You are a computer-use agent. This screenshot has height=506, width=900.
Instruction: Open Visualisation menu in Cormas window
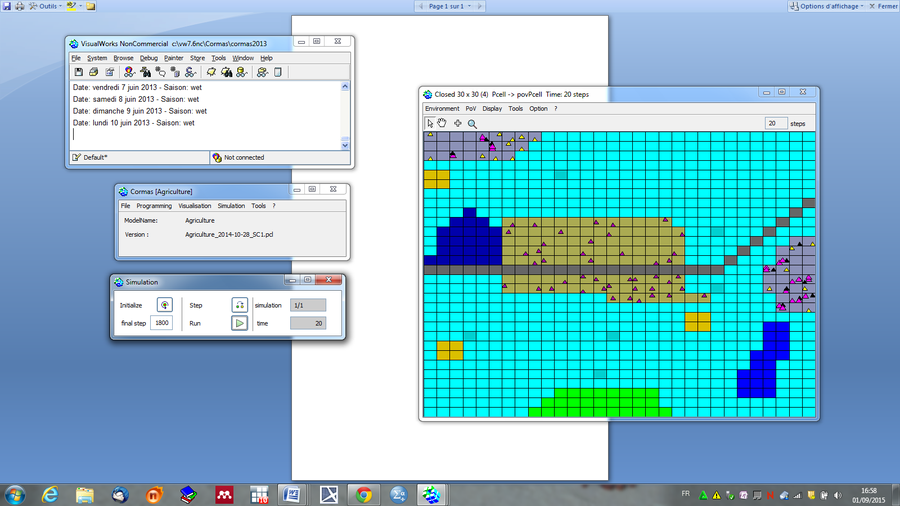click(195, 205)
